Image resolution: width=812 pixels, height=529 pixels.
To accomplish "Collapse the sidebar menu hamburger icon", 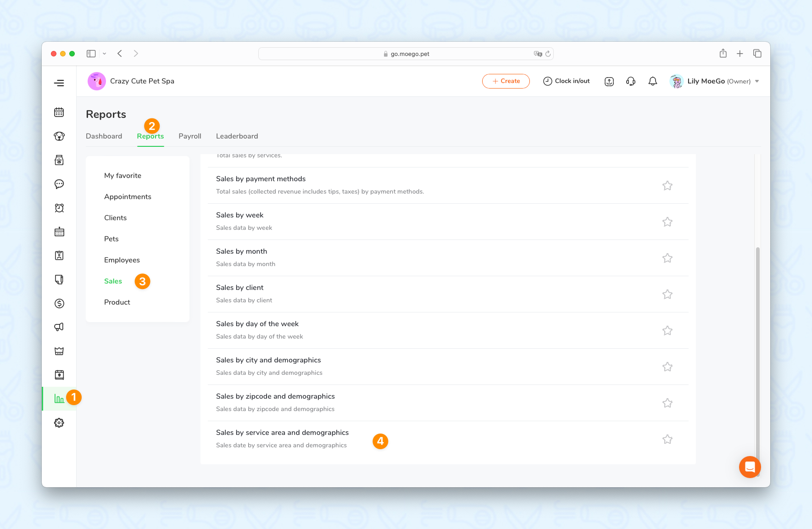I will (x=59, y=83).
